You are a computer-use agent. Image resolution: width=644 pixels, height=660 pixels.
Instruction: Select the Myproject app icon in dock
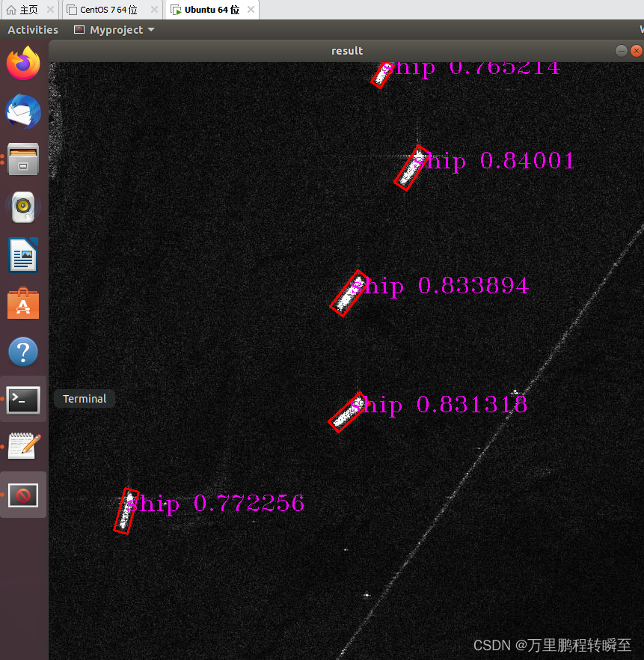tap(23, 495)
